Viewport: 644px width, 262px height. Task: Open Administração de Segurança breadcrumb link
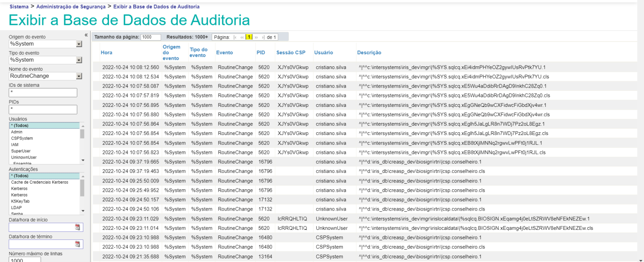pyautogui.click(x=71, y=7)
